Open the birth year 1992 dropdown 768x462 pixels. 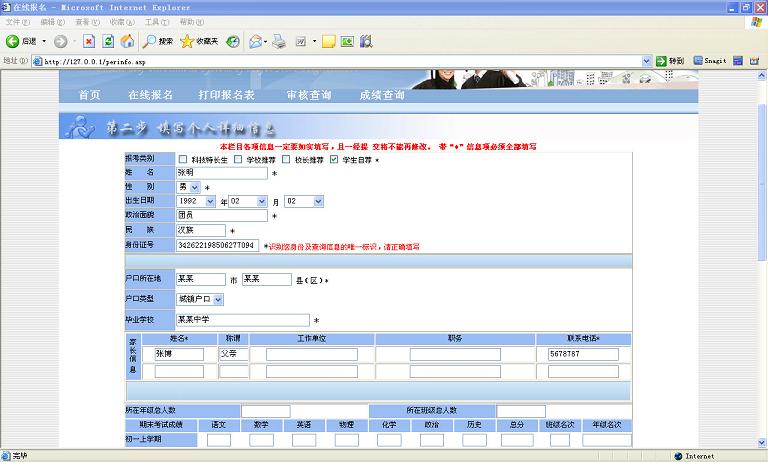tap(196, 201)
